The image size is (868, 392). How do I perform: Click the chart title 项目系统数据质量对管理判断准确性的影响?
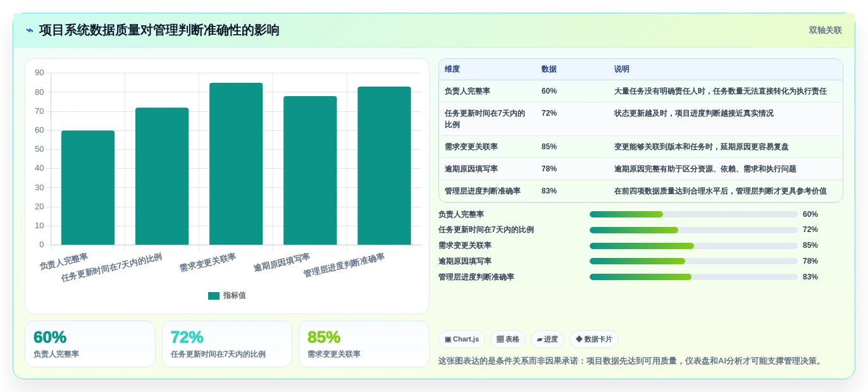[159, 30]
